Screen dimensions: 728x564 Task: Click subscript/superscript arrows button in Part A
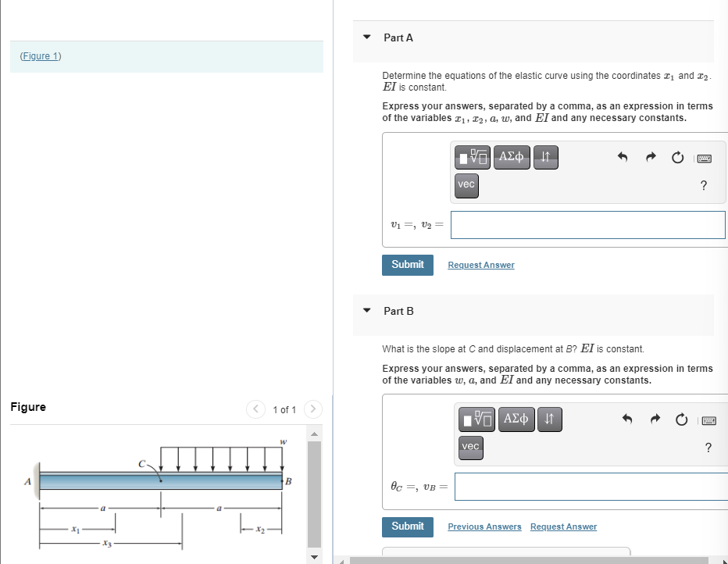[x=546, y=157]
